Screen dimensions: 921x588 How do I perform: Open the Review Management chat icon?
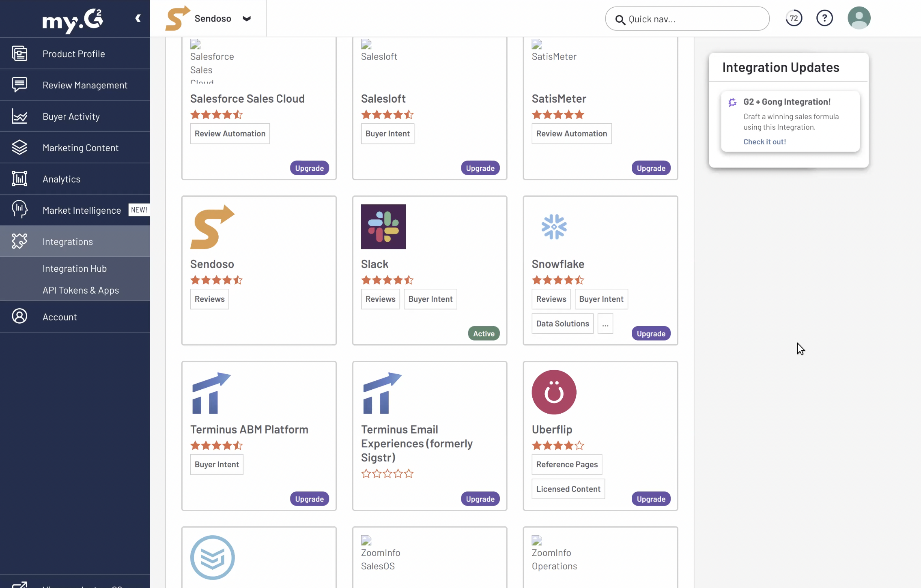[19, 85]
